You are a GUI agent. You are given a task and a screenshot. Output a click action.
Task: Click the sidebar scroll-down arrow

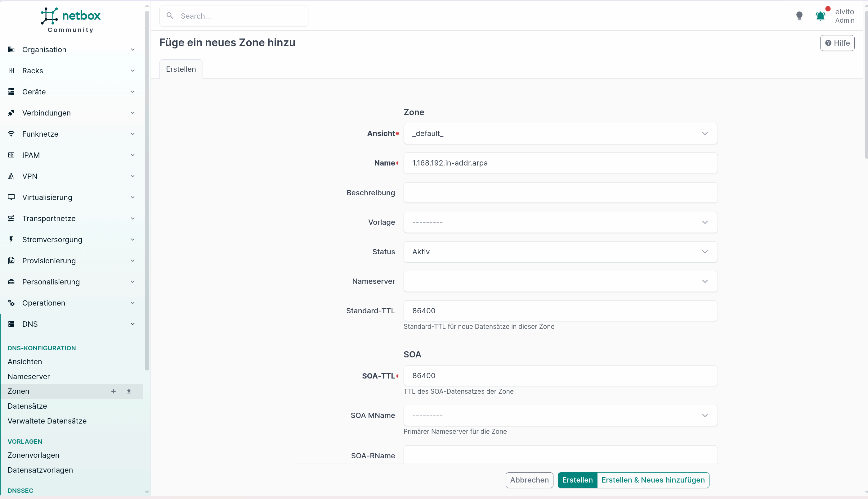coord(147,492)
